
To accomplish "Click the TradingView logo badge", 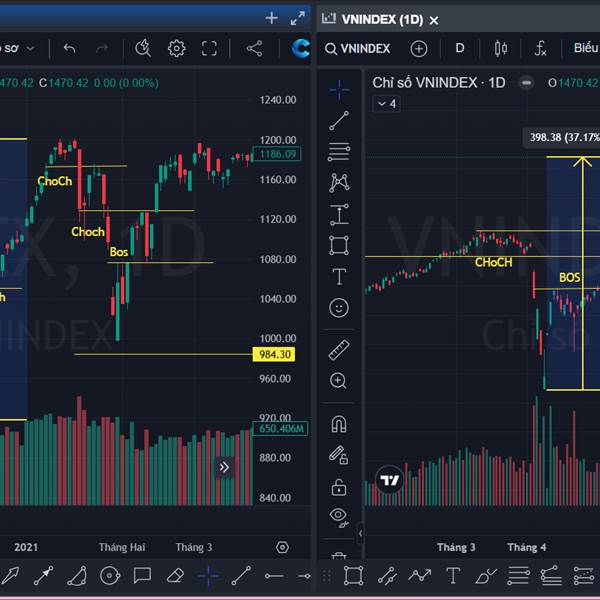I will (390, 480).
